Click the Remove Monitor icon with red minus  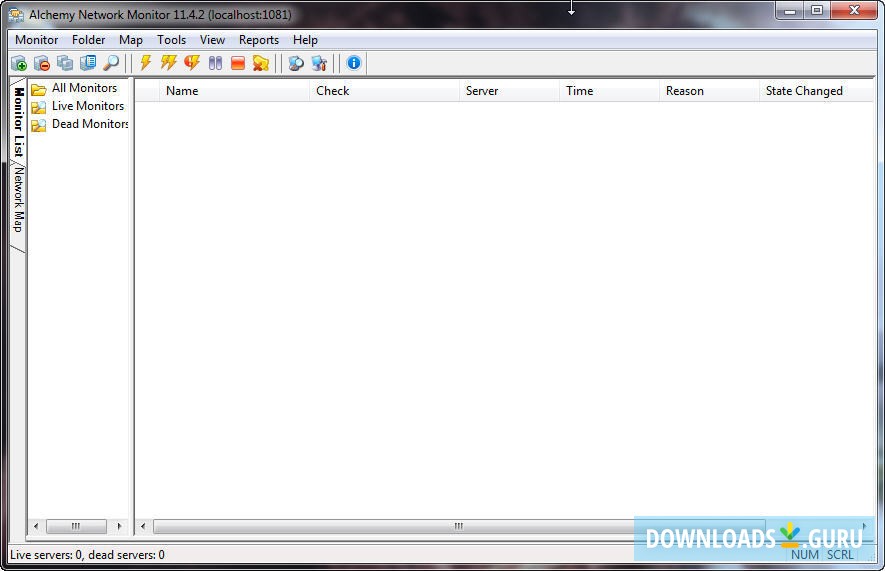tap(42, 63)
